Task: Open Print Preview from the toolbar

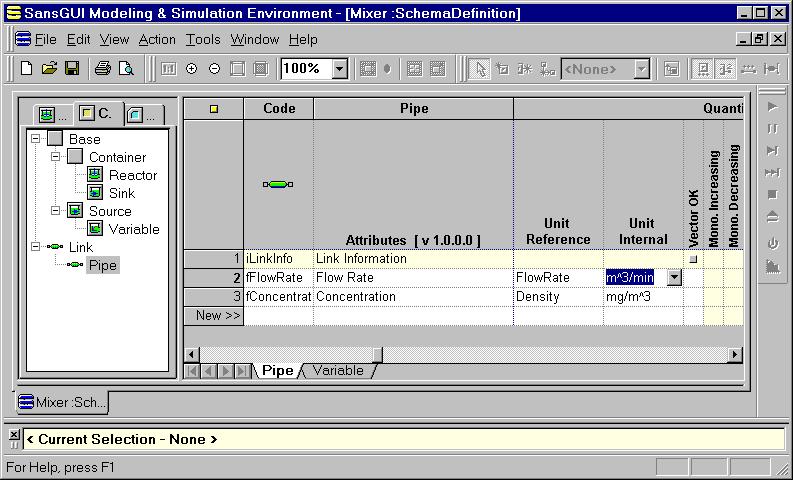Action: (x=126, y=69)
